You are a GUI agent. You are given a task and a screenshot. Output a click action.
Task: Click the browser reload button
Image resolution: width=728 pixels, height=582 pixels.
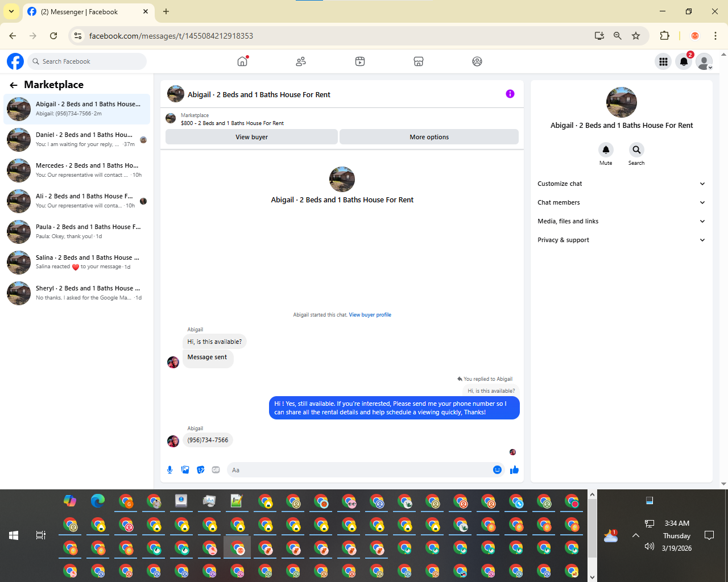(x=53, y=36)
